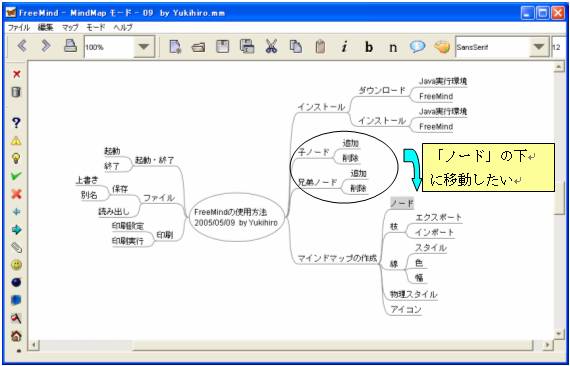Click the scissors cut icon in toolbar
Image resolution: width=570 pixels, height=366 pixels.
pyautogui.click(x=271, y=47)
